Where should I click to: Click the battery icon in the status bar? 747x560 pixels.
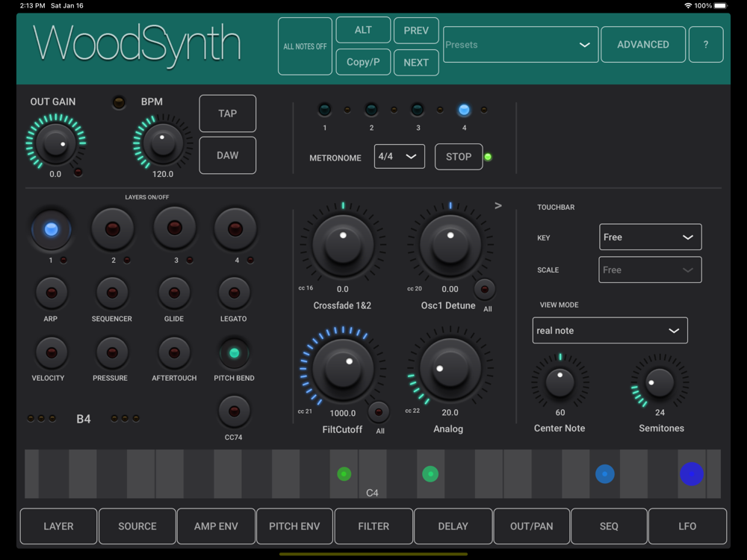[x=721, y=6]
